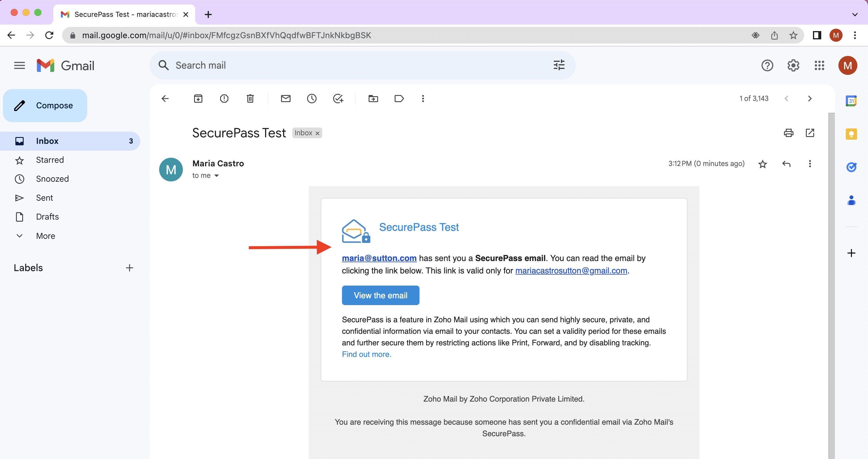Screen dimensions: 868x459
Task: Open the Inbox folder
Action: (x=70, y=141)
